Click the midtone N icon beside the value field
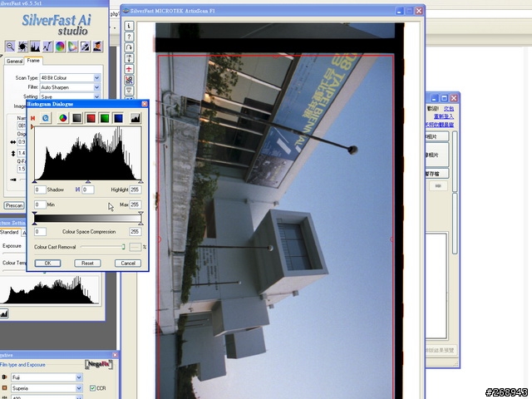This screenshot has width=532, height=399. point(77,190)
